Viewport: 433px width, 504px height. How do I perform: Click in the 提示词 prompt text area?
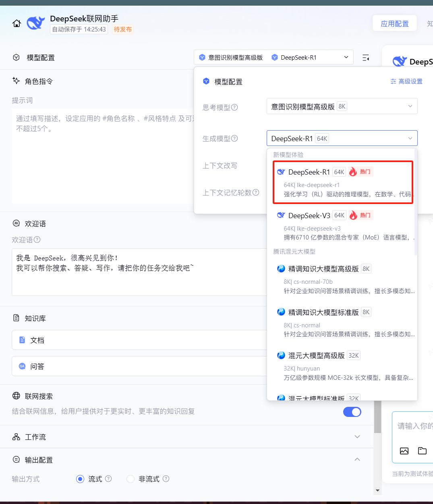103,156
